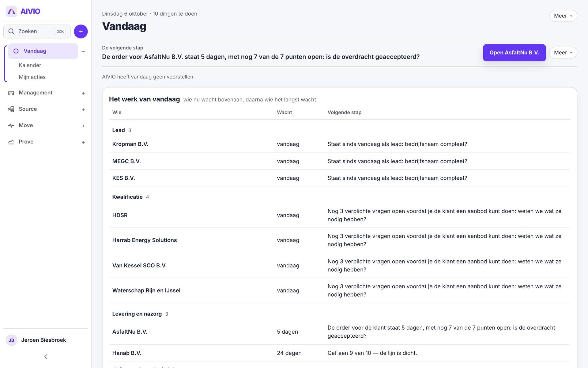Collapse the sidebar with the chevron arrow

tap(46, 356)
